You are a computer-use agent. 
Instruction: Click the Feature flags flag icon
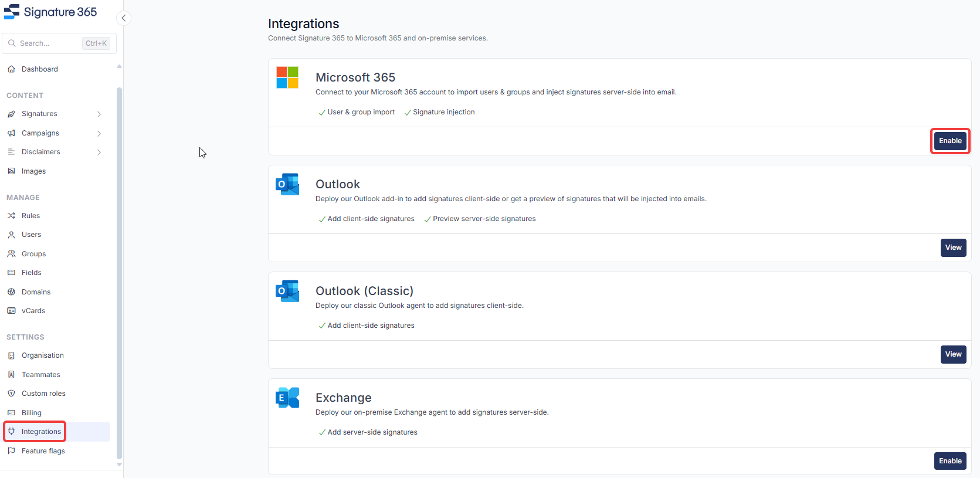11,451
